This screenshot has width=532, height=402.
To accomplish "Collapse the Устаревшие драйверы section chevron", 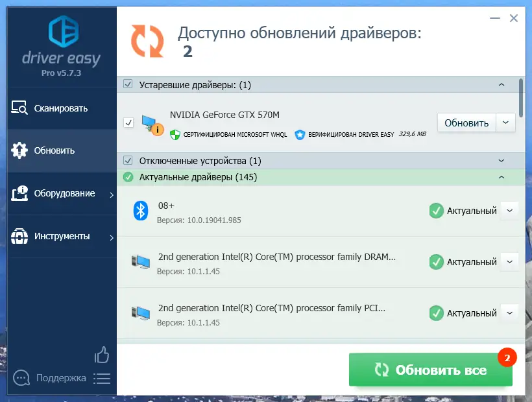I will [x=500, y=84].
